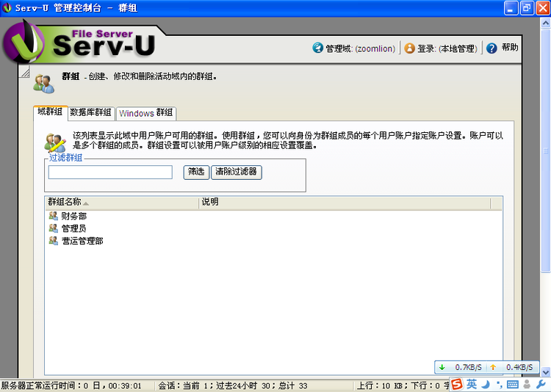Click the 管理域 globe icon
The image size is (551, 392).
pos(318,48)
